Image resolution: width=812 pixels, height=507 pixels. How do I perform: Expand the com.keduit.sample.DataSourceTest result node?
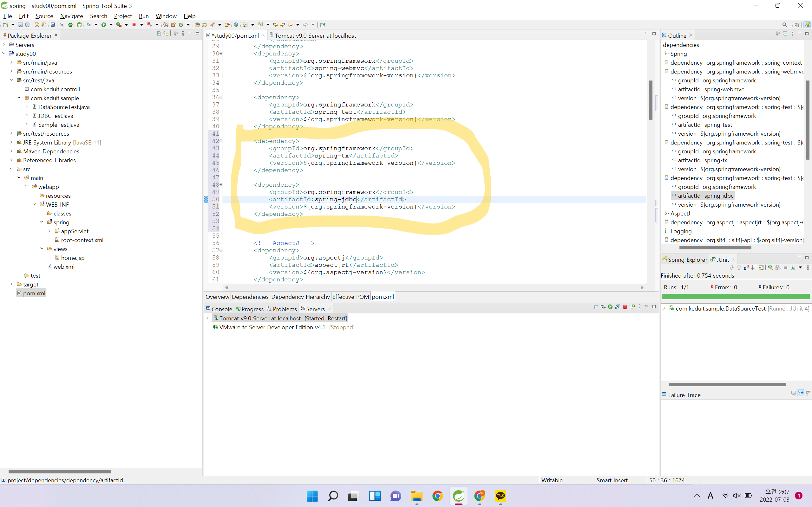point(664,308)
